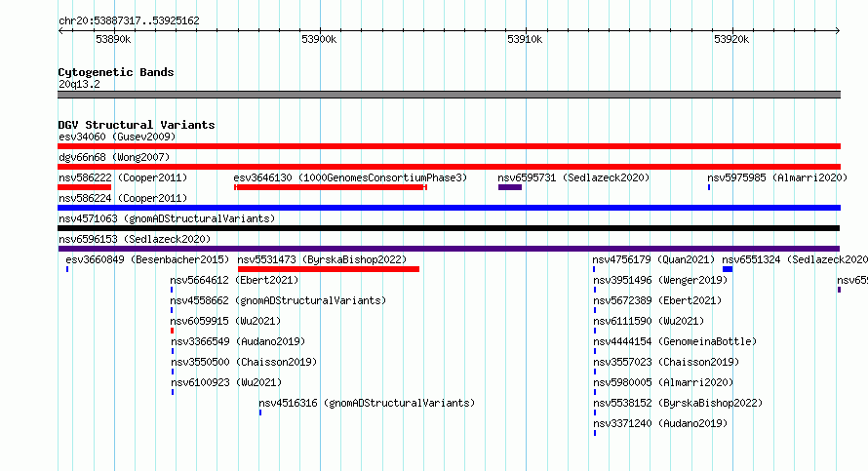Open nsv6551324 (Sedlazeck2020) label
This screenshot has width=868, height=471.
[795, 259]
